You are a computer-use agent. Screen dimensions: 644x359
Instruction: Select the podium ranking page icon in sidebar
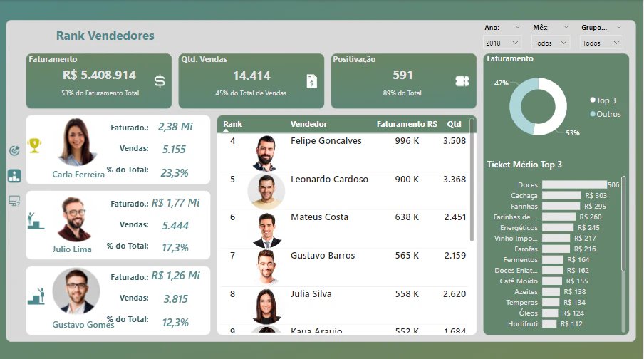14,176
